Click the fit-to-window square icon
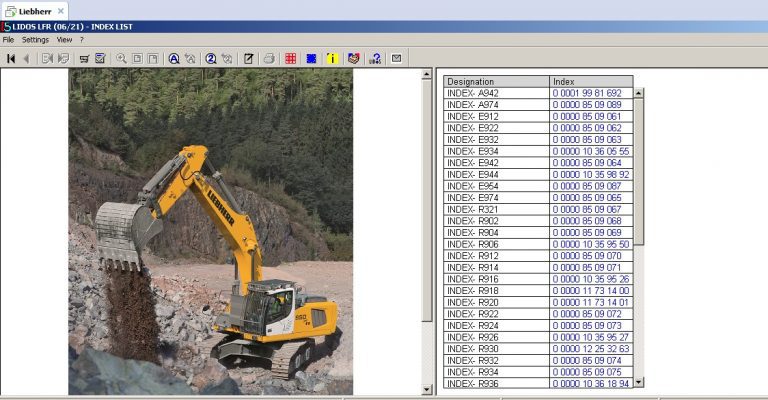This screenshot has height=400, width=768. point(137,59)
